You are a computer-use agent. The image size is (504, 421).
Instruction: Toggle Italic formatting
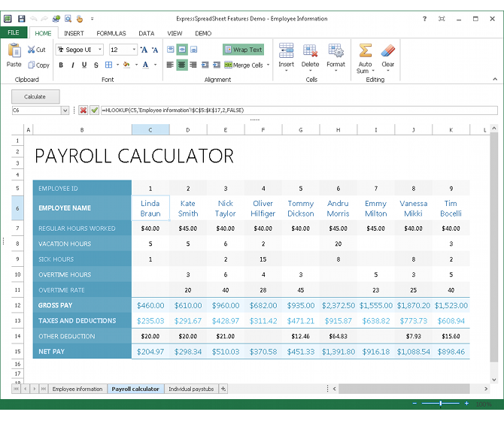click(73, 65)
